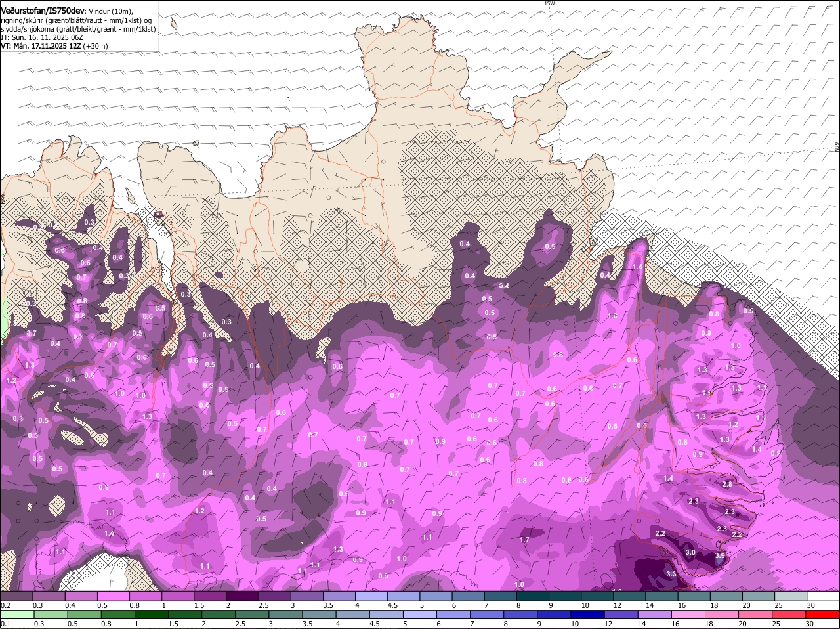This screenshot has width=840, height=629.
Task: Click the bottom legend swatch between 4 and 4.5
Action: [x=352, y=615]
